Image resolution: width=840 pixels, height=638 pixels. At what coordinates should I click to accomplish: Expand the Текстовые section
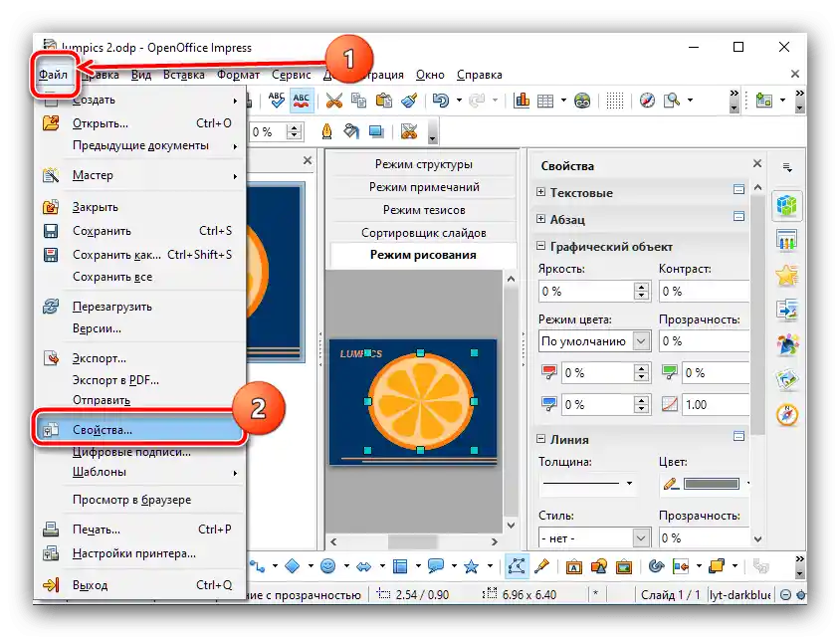tap(541, 192)
